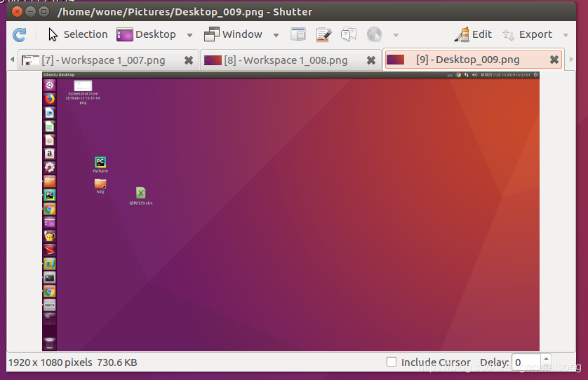Image resolution: width=588 pixels, height=380 pixels.
Task: Click the capture tooltip icon
Action: [x=349, y=34]
